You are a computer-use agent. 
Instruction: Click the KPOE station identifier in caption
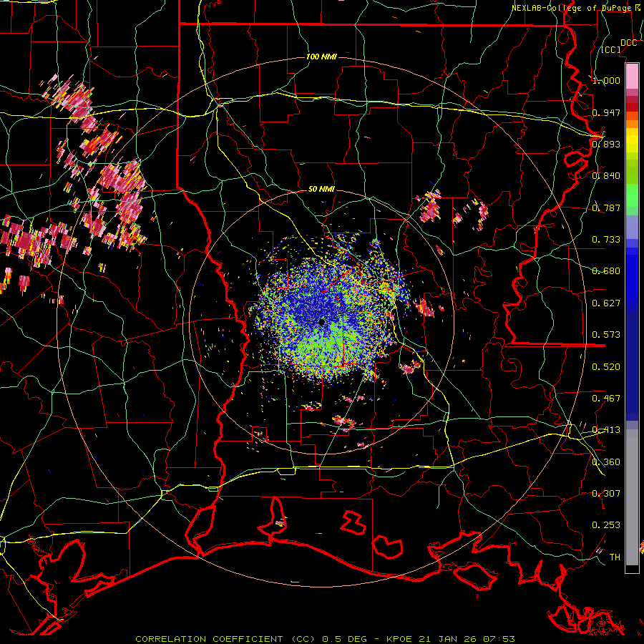pos(401,639)
